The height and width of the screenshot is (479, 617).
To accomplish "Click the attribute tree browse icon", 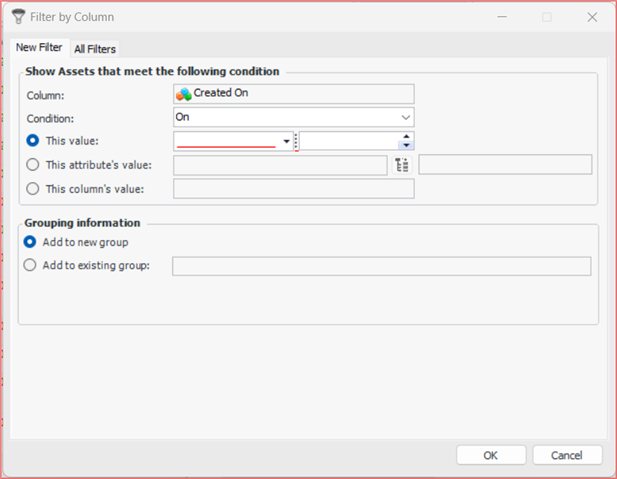I will (402, 165).
